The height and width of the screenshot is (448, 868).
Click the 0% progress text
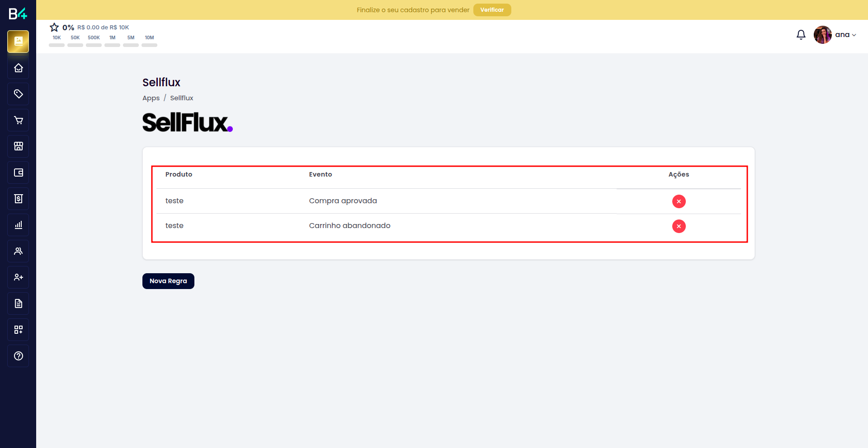(x=68, y=28)
